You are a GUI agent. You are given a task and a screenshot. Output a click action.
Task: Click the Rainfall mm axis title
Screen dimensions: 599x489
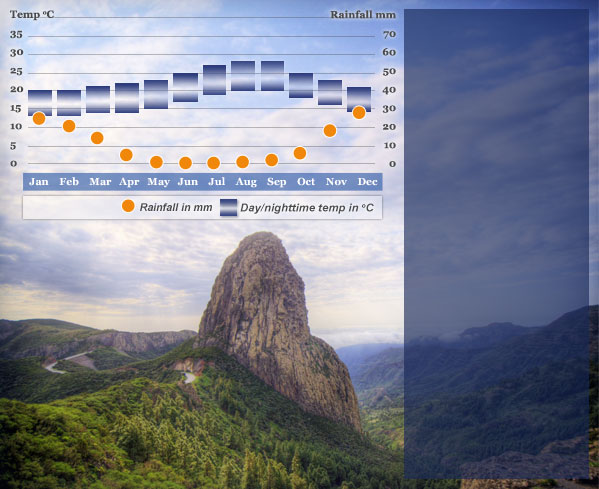363,15
